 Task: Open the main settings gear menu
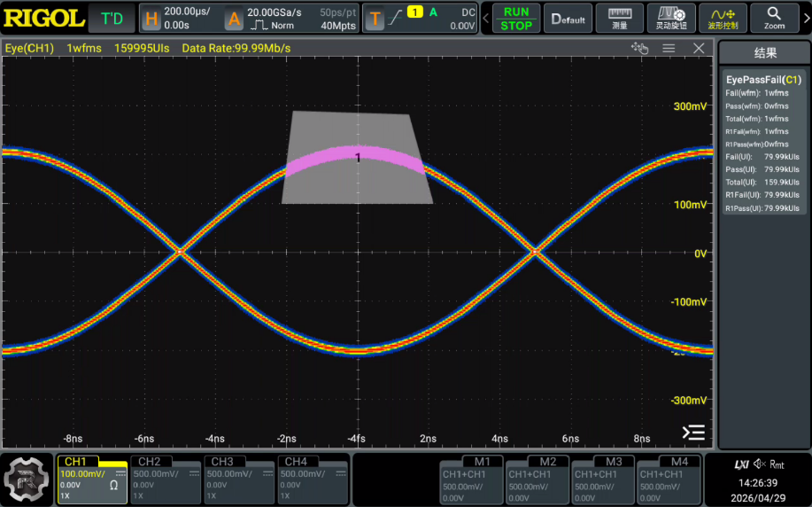pos(27,480)
